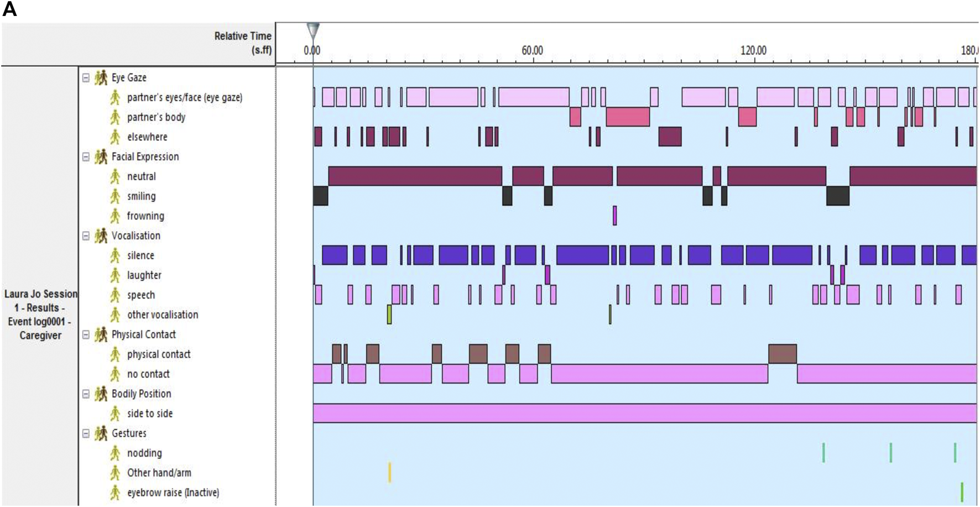
Task: Collapse the Eye Gaze group
Action: 86,78
